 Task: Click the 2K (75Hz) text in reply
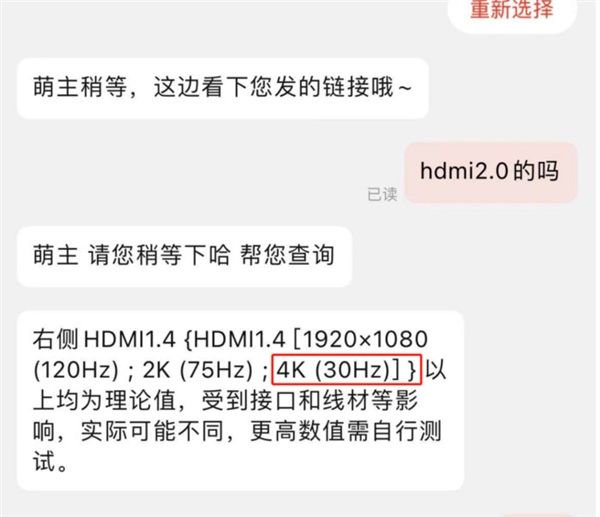pos(197,370)
